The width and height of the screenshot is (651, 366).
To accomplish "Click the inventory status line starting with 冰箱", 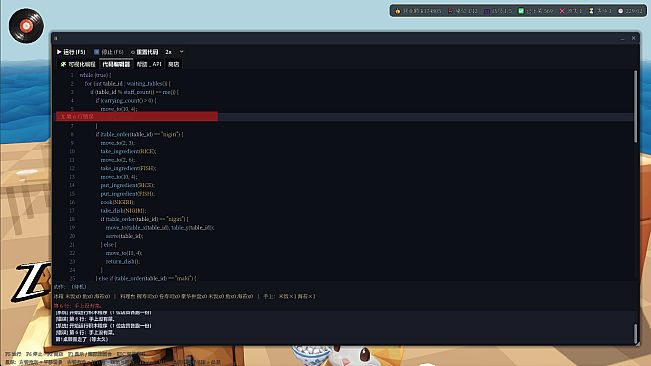I will click(184, 296).
